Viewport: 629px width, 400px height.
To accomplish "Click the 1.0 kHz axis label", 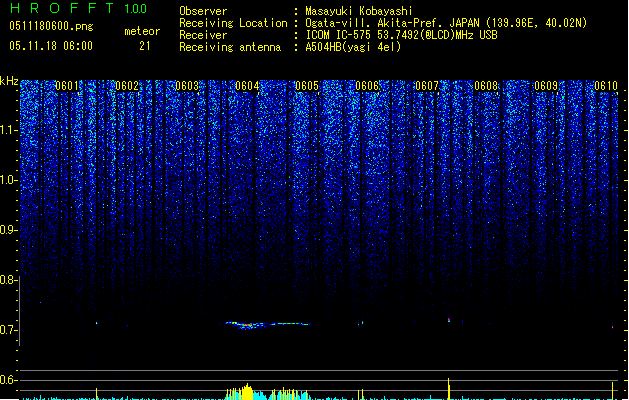I will (x=8, y=180).
